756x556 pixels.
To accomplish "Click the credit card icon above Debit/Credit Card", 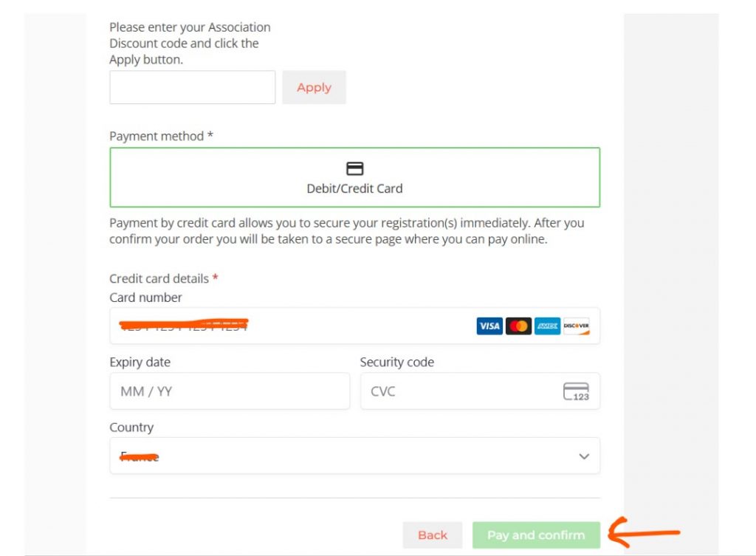I will pos(354,168).
